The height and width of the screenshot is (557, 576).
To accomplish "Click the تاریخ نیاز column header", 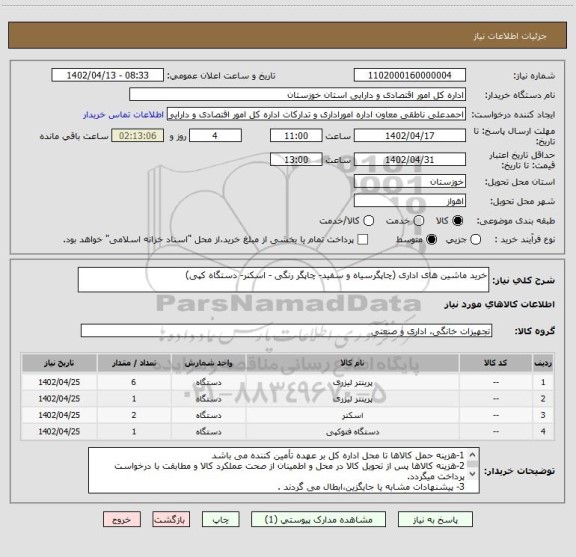I will [x=59, y=363].
